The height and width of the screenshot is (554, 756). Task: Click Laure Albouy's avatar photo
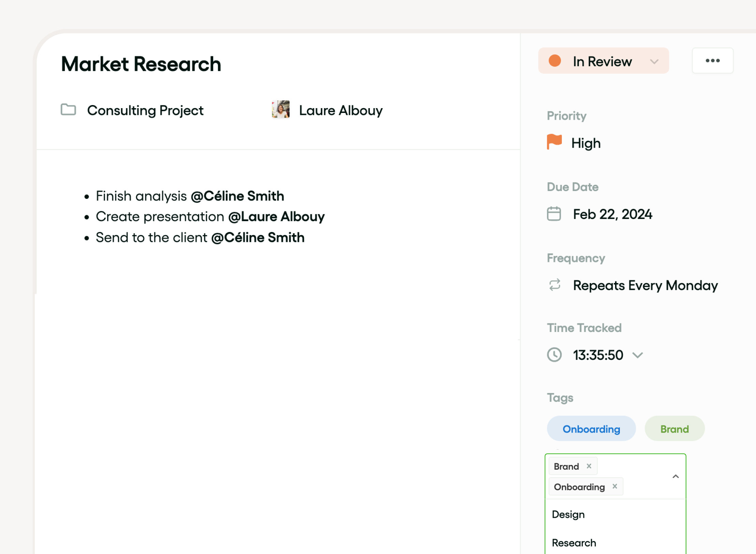[x=280, y=110]
